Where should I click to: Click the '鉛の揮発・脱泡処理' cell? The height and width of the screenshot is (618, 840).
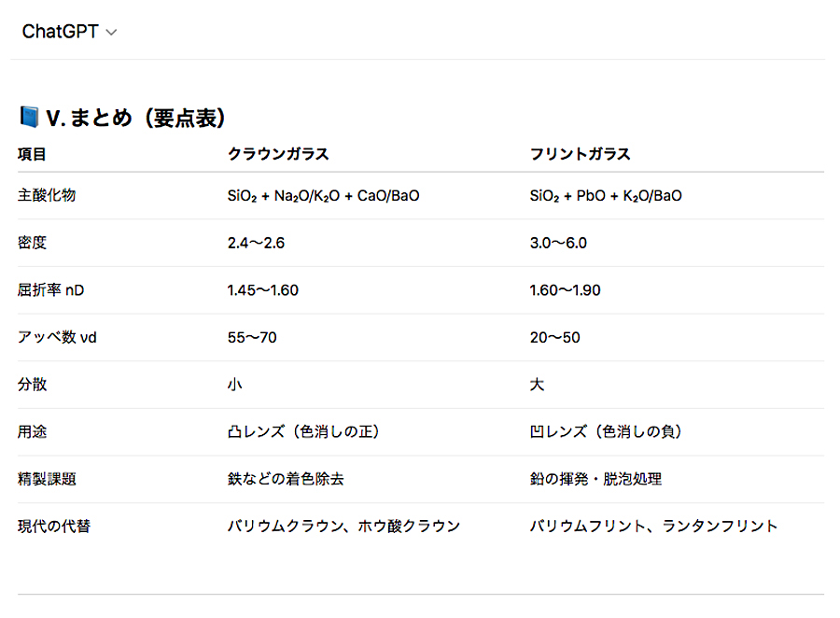595,479
